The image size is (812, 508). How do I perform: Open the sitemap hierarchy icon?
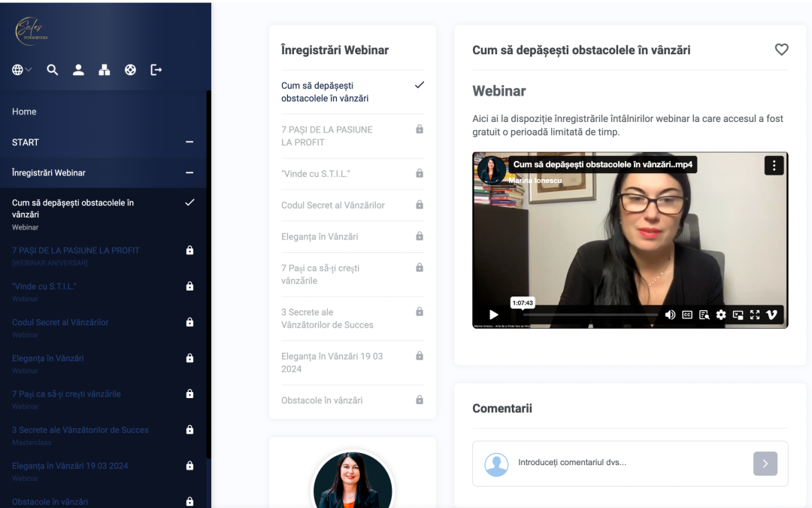tap(104, 70)
